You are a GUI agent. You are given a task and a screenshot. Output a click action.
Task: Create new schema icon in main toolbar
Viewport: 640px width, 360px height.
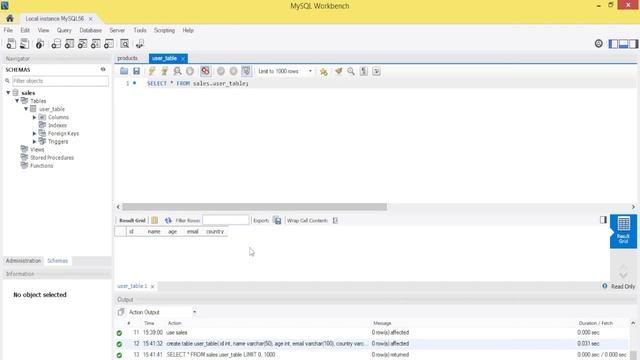coord(56,44)
